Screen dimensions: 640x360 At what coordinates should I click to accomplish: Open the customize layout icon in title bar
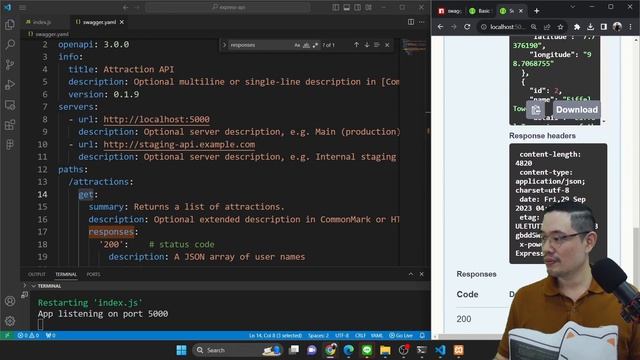pos(369,7)
